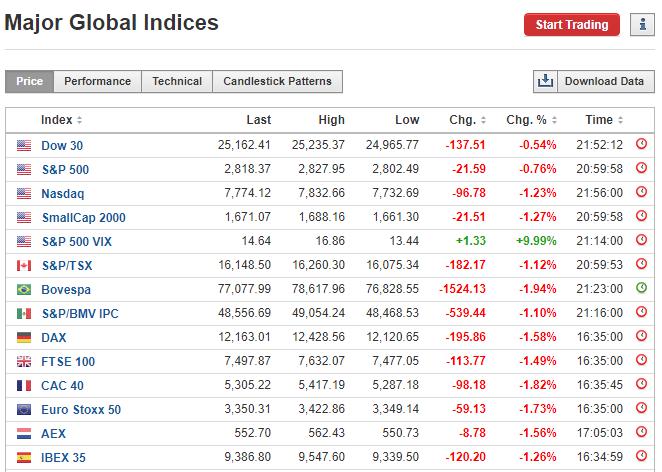Switch to the Performance tab
662x472 pixels.
coord(97,82)
